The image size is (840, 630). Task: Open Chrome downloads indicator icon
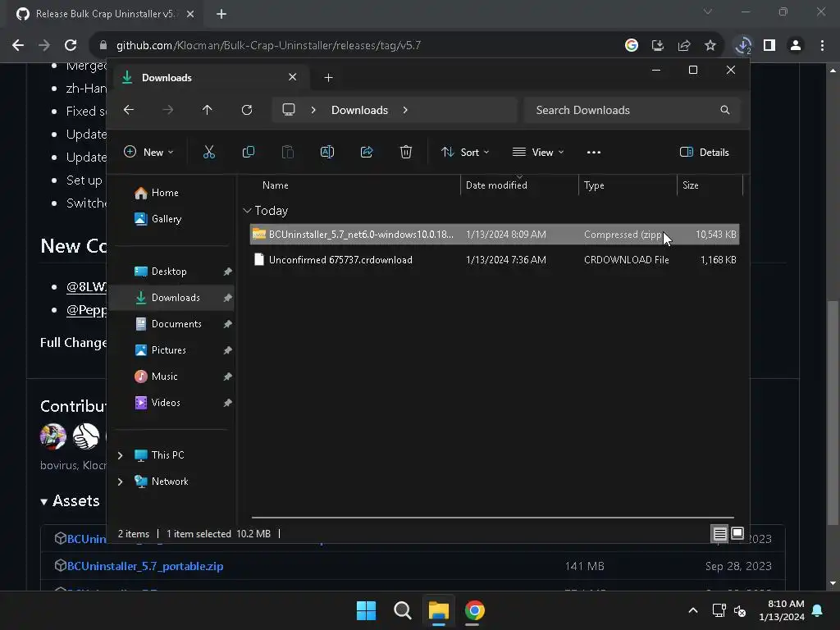(743, 46)
